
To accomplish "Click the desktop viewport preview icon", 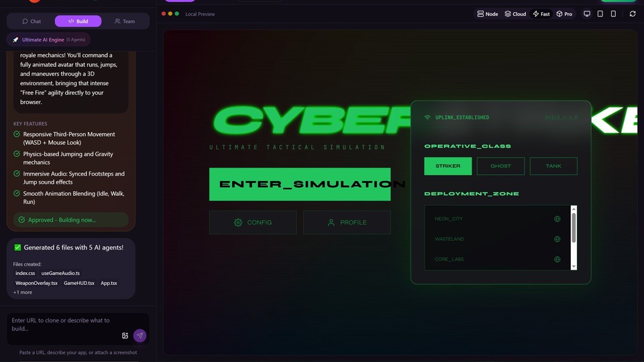I will 587,13.
